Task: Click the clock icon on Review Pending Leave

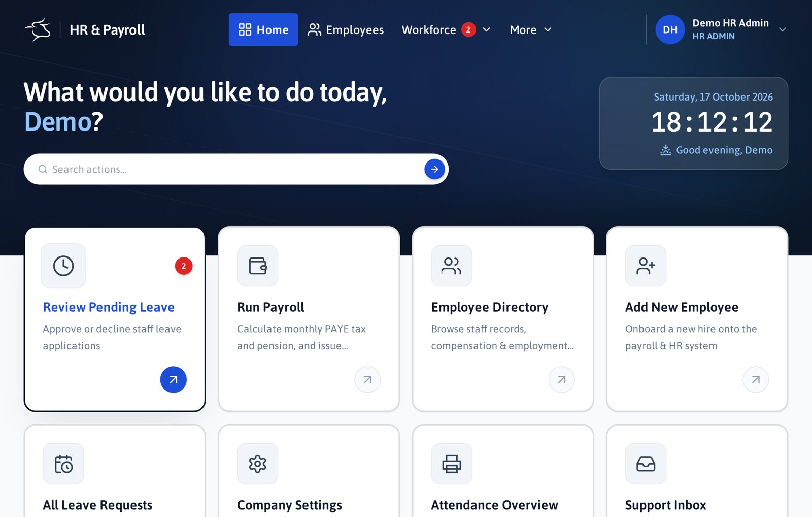Action: tap(63, 266)
